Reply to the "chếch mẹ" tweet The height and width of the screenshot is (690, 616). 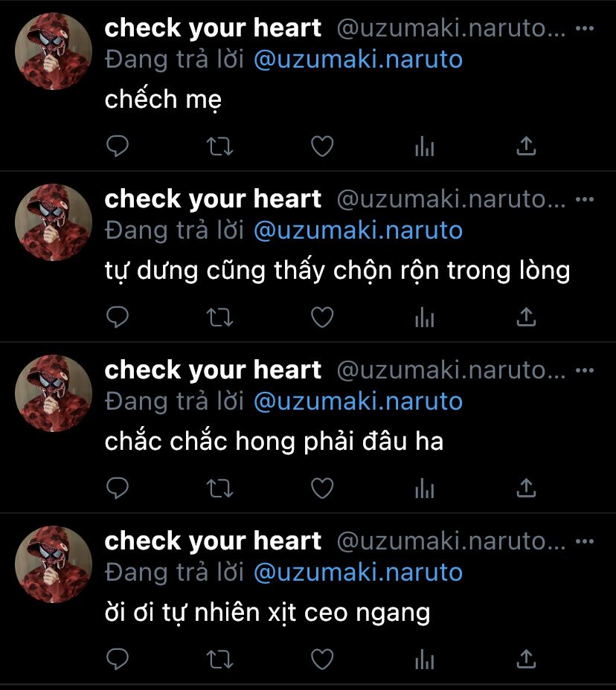tap(117, 146)
